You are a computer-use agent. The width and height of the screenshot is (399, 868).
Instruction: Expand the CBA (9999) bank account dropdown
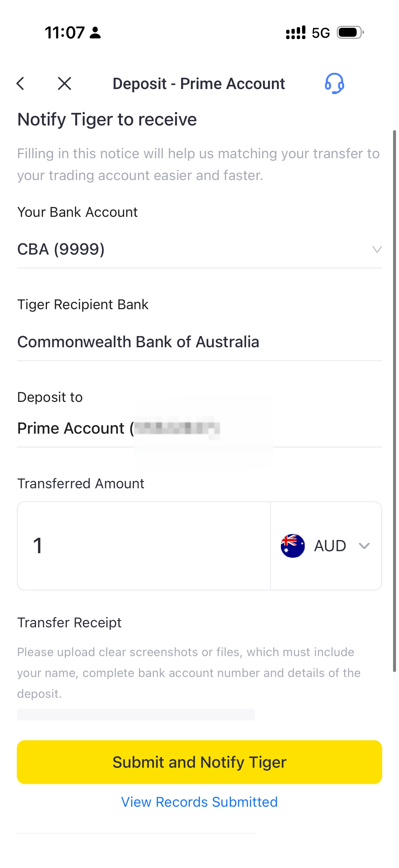point(377,249)
